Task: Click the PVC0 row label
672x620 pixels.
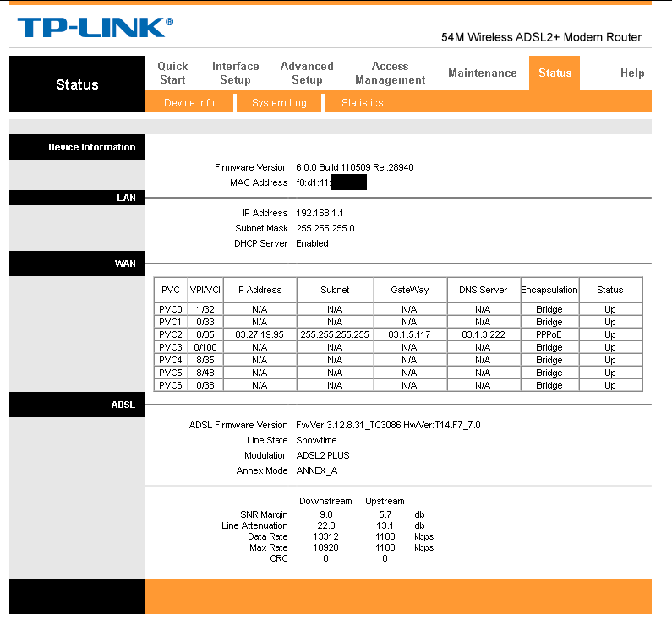Action: [x=171, y=309]
